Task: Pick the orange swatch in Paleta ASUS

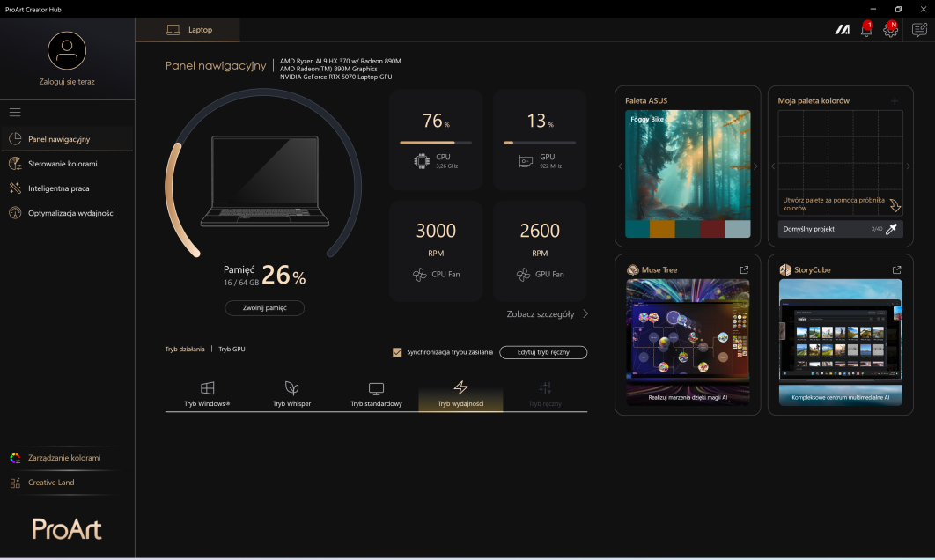Action: point(662,229)
